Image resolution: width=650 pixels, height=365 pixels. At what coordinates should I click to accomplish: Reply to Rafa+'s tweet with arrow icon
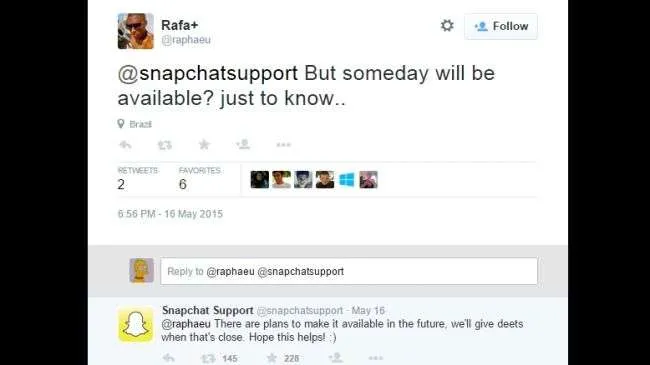coord(125,145)
